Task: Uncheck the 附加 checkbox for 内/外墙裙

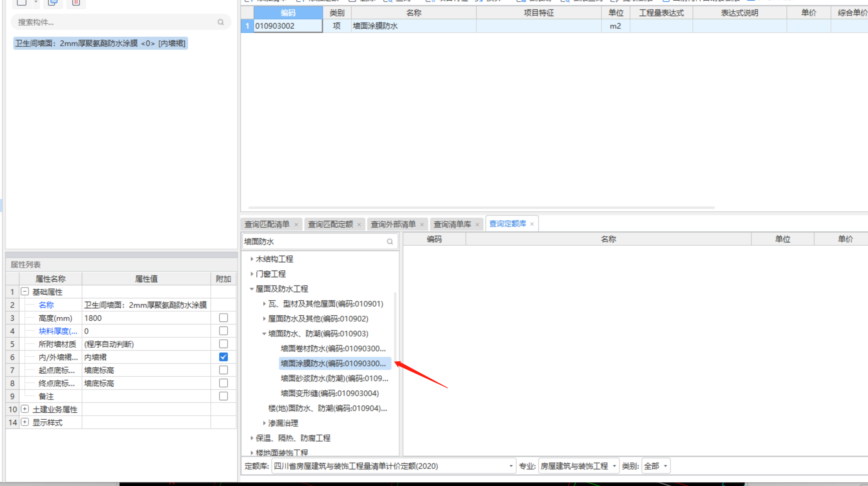Action: coord(224,357)
